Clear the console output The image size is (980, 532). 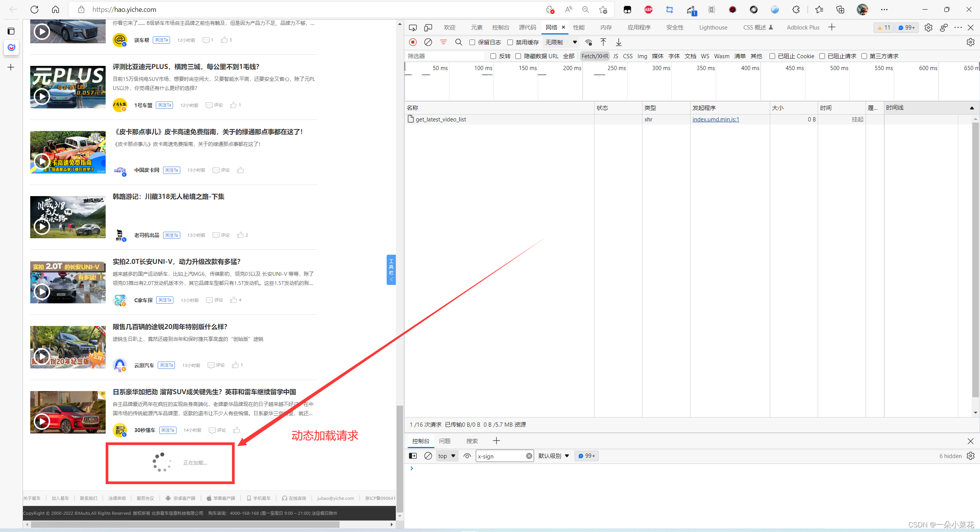428,456
